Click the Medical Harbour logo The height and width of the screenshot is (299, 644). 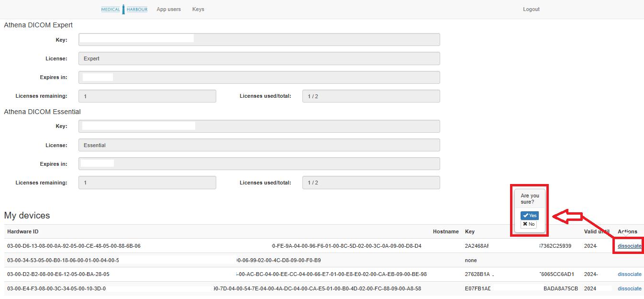click(x=124, y=9)
